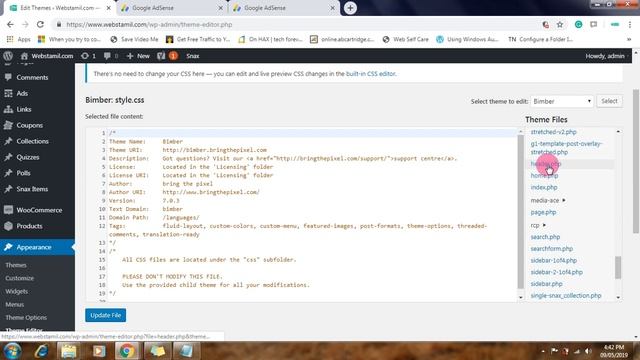This screenshot has height=360, width=640.
Task: Open search.php in Theme Files
Action: point(545,237)
